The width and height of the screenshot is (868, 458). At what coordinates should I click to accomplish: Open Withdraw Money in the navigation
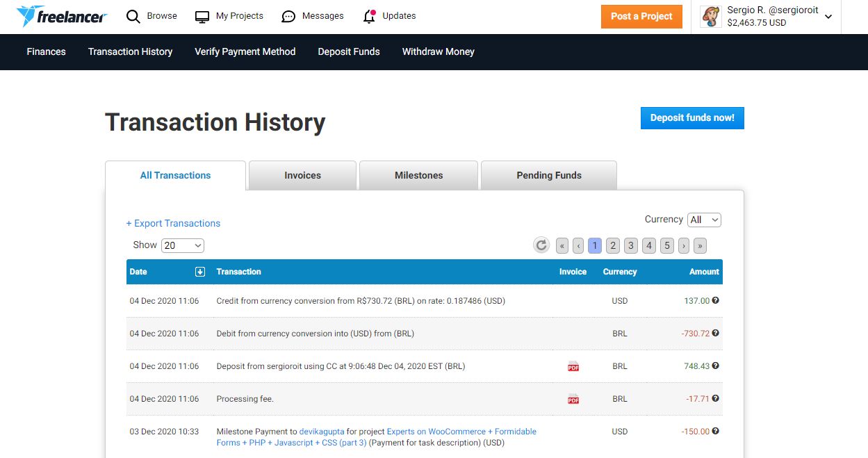[438, 51]
